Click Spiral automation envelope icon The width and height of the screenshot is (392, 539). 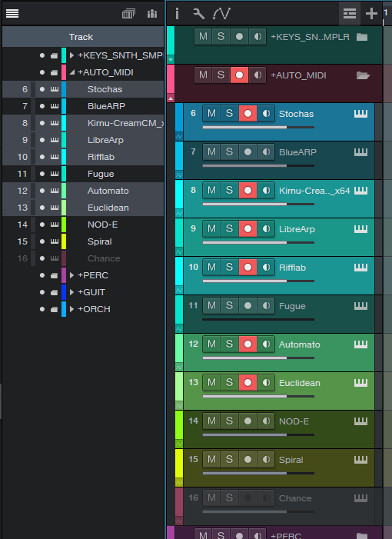point(179,483)
